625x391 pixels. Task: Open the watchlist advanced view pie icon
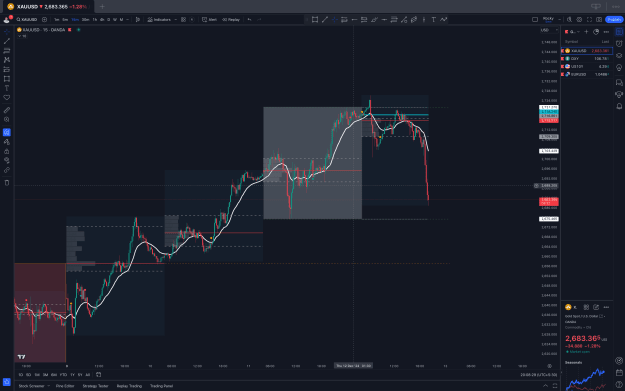[x=596, y=31]
